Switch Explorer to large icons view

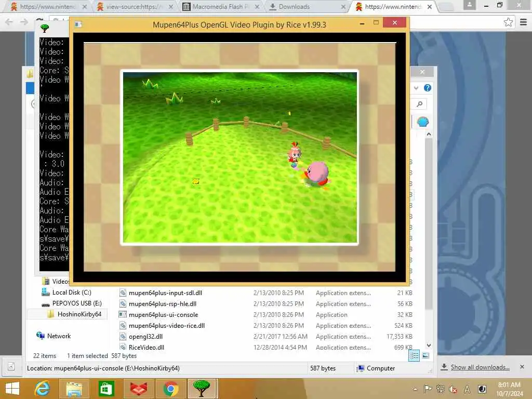425,355
